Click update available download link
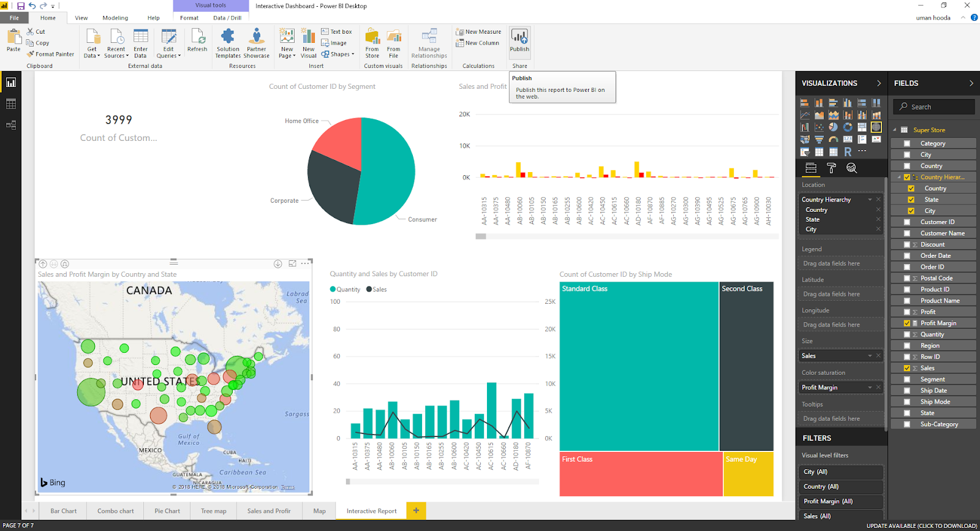This screenshot has width=980, height=531. [x=922, y=525]
